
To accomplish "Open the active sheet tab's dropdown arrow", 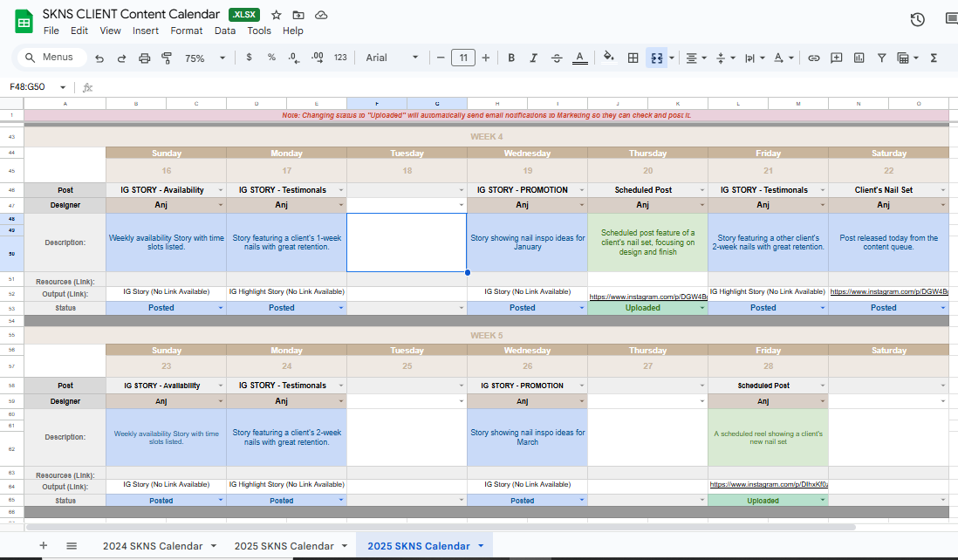I will [x=481, y=546].
